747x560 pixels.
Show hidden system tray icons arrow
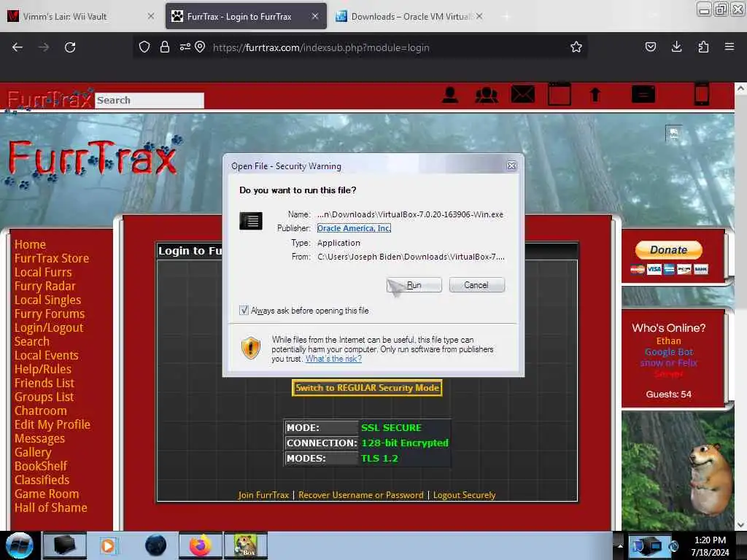620,545
